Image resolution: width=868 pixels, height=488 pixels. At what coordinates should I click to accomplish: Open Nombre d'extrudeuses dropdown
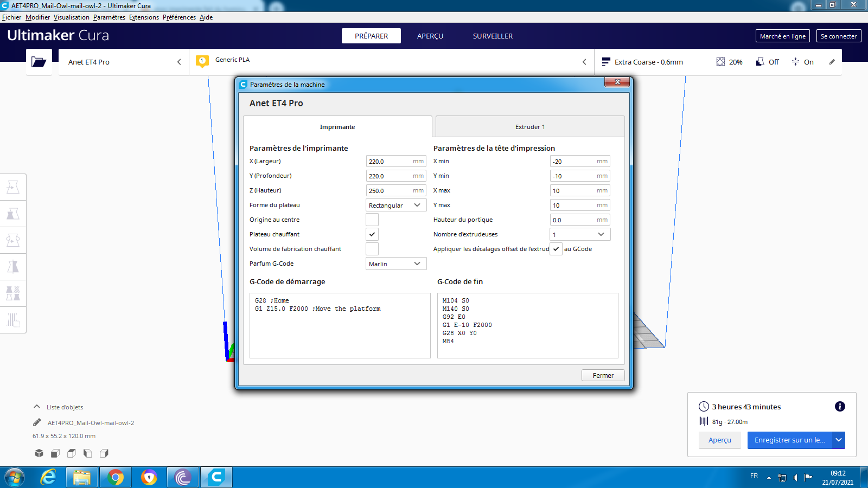[x=580, y=234]
